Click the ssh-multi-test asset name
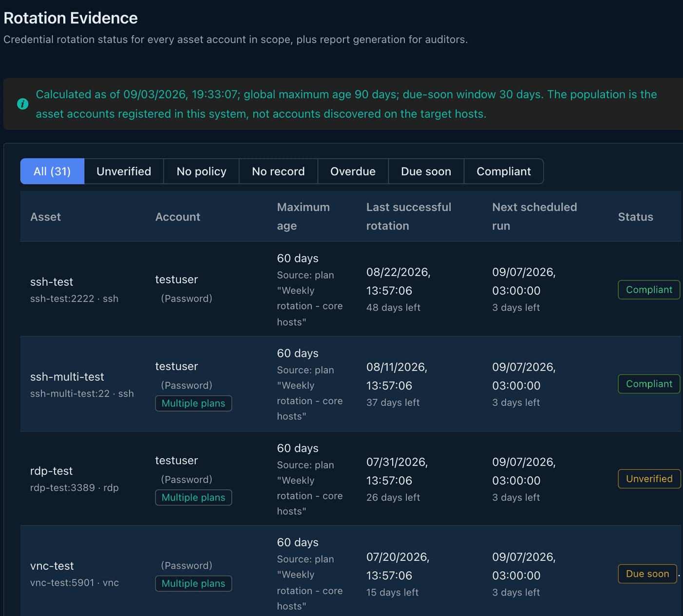Screen dimensions: 683x616 click(x=67, y=377)
